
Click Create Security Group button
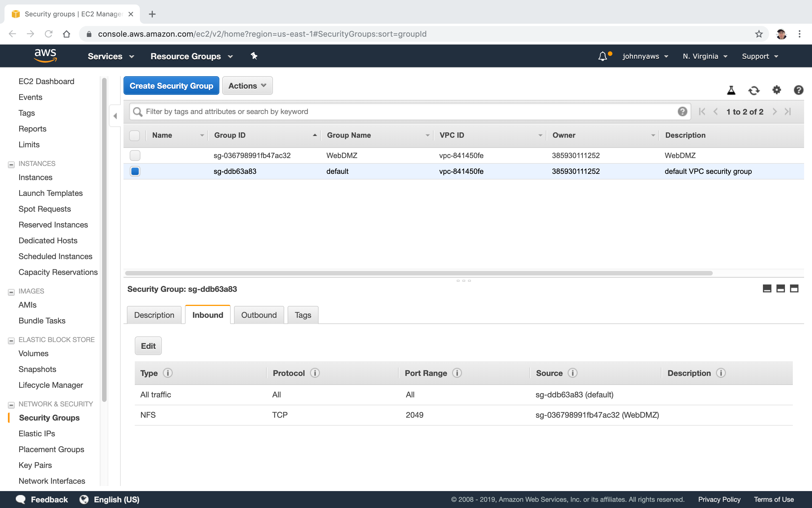click(171, 86)
